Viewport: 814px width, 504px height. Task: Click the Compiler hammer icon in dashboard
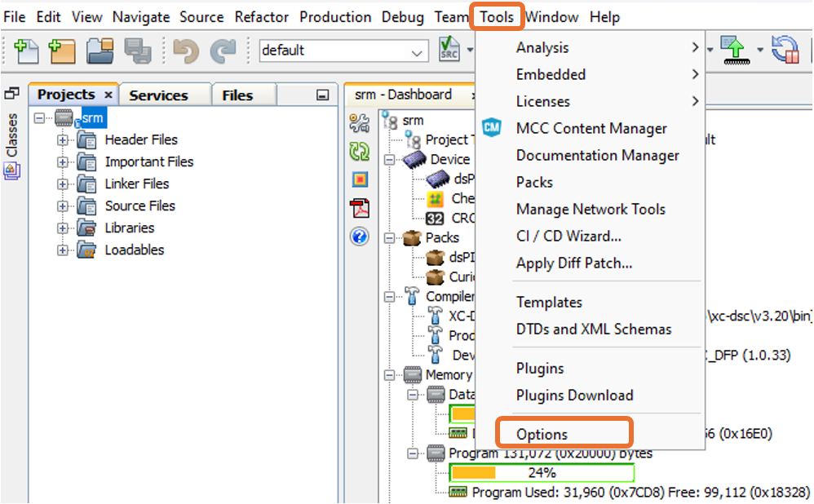click(412, 296)
